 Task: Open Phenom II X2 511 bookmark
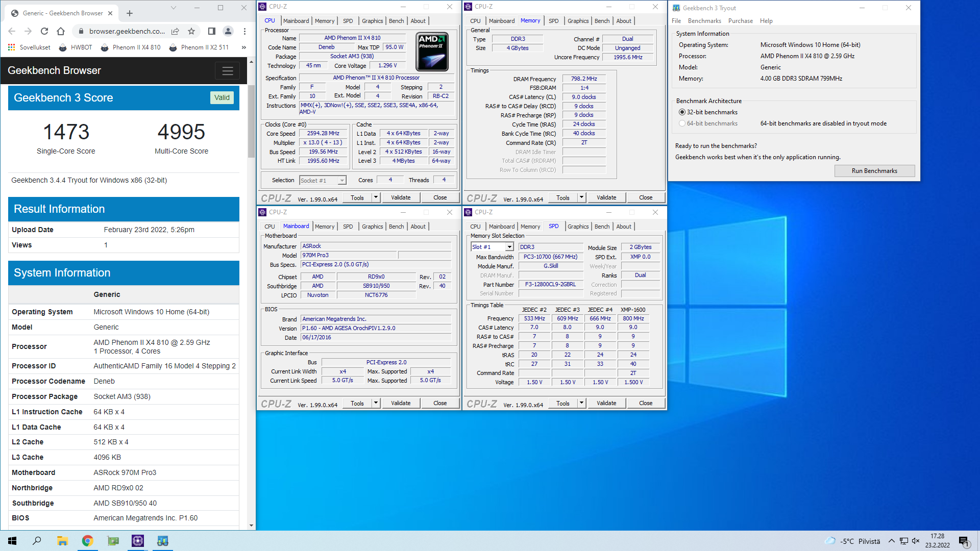(x=199, y=47)
